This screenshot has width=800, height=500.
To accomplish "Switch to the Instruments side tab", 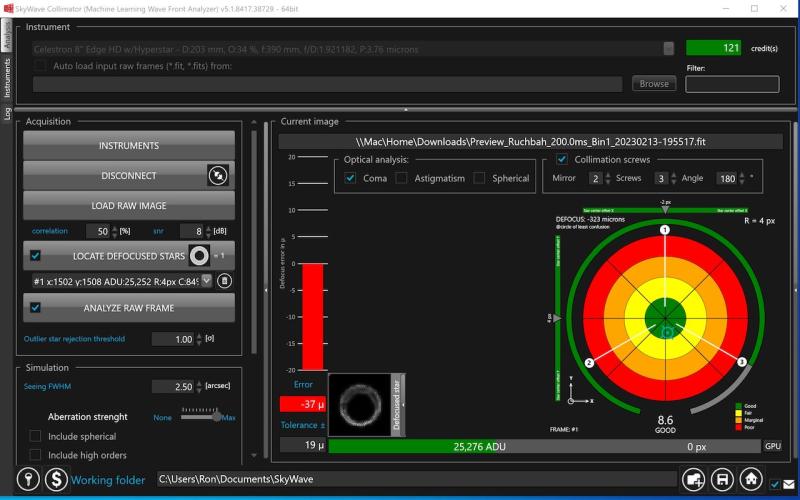I will coord(7,77).
